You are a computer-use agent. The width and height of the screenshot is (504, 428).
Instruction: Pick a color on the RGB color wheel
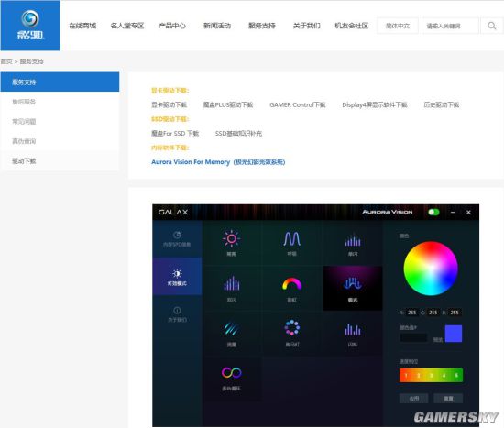tap(431, 269)
